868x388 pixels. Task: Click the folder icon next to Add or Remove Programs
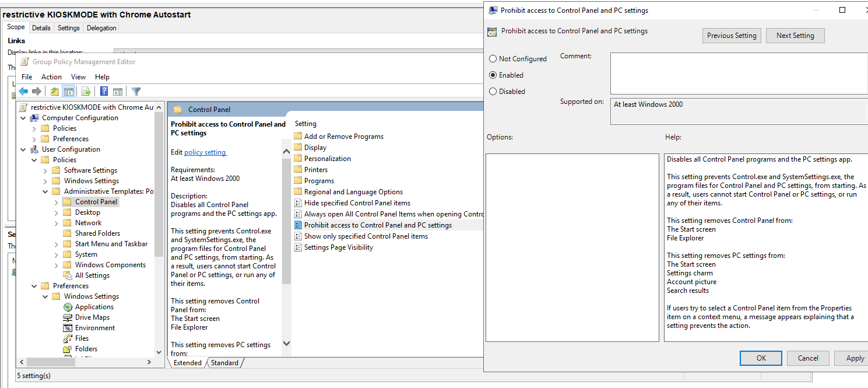pos(298,137)
